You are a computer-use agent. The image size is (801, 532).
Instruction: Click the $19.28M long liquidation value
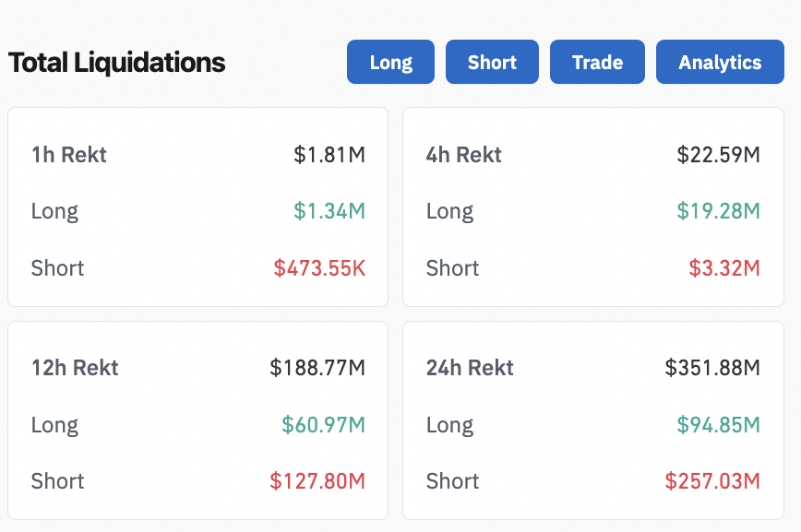tap(718, 211)
